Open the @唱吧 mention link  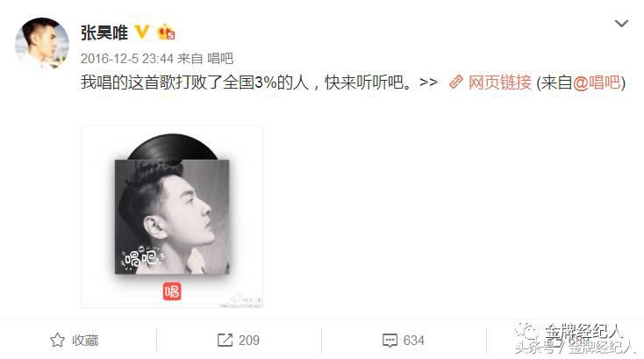(x=597, y=83)
